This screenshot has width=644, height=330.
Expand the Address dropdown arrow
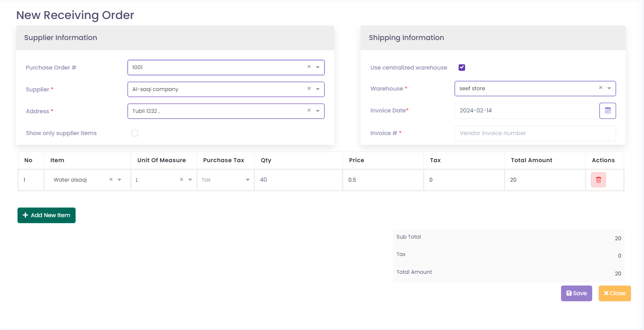coord(318,111)
